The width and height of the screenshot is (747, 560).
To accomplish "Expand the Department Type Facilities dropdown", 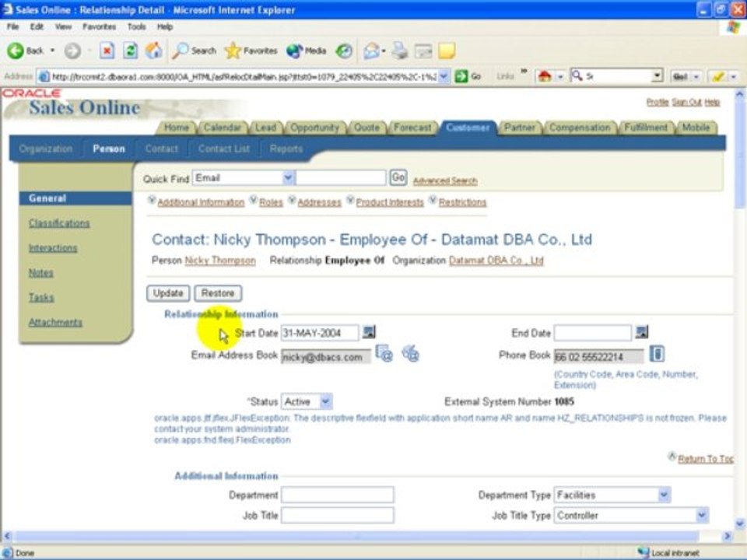I will pos(664,495).
